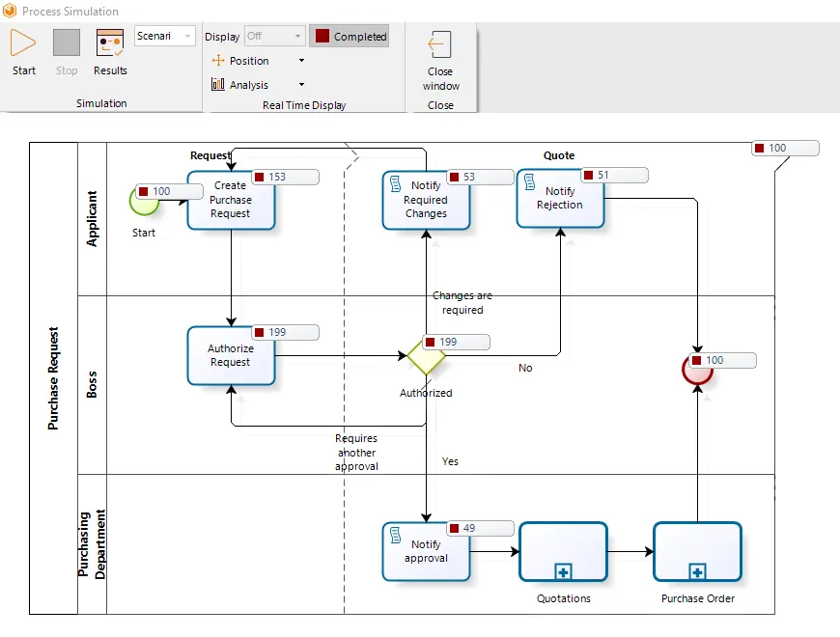Image resolution: width=840 pixels, height=637 pixels.
Task: Click the No flow label
Action: 525,368
